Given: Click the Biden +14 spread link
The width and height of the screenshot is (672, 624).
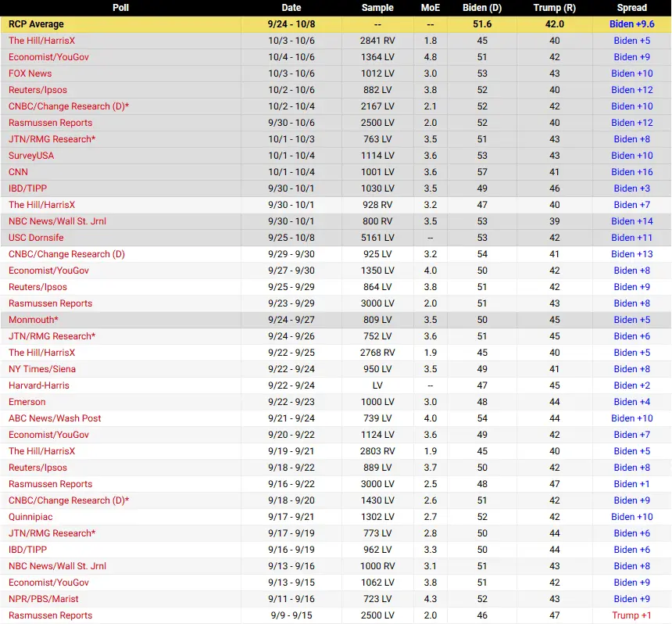Looking at the screenshot, I should [631, 221].
